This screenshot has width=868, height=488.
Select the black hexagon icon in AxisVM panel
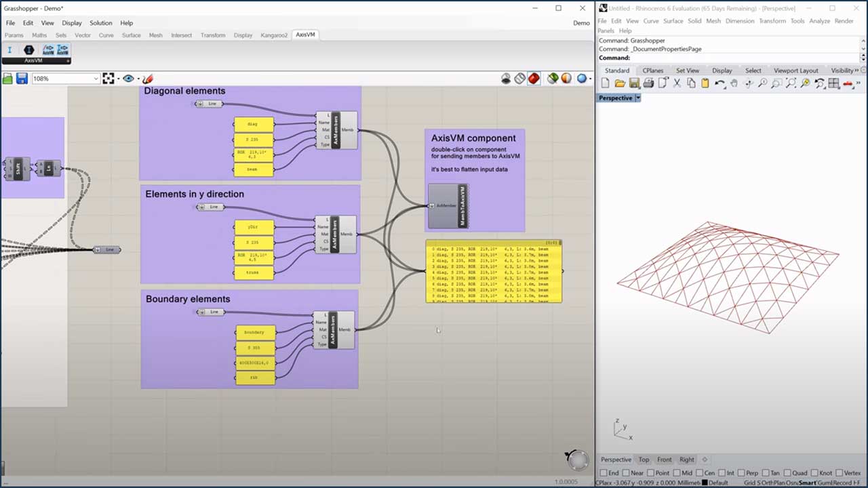click(x=28, y=49)
